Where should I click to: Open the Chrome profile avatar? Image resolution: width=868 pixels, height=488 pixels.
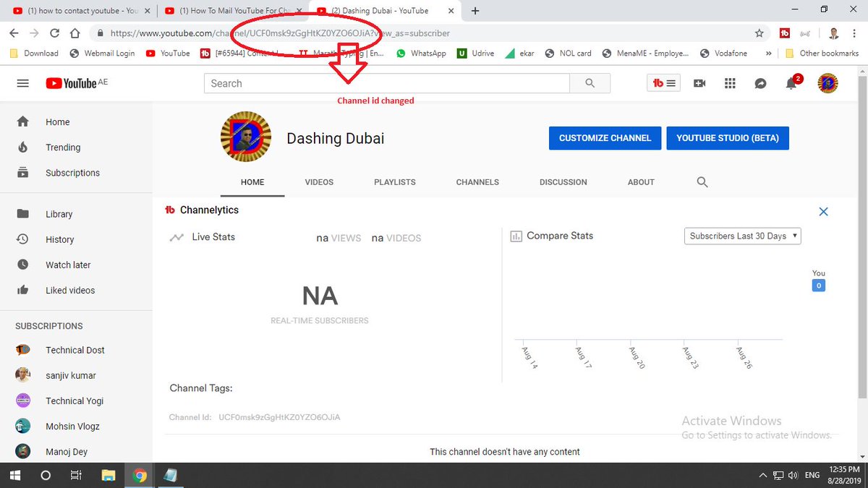pyautogui.click(x=834, y=33)
